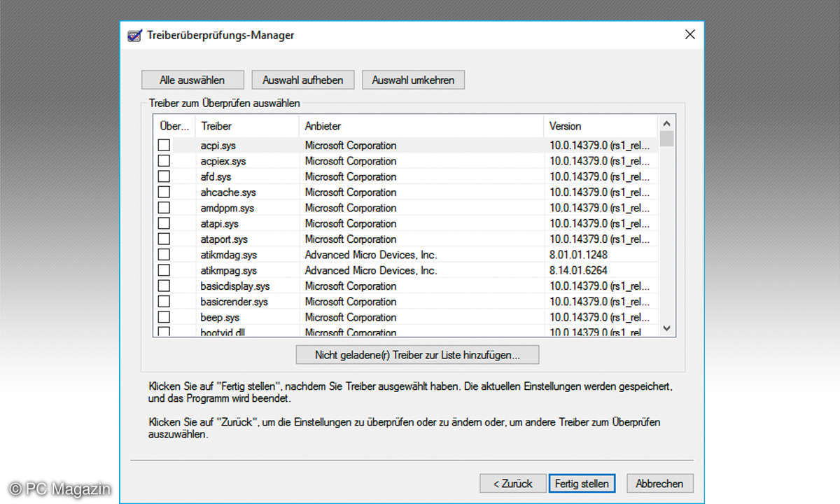Click the basicdisplay.sys driver name
Screen dimensions: 840x504
pos(235,286)
